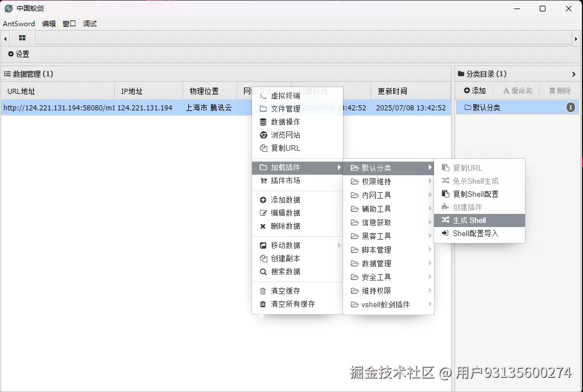Click the browser icon beside 浏览网站

[x=263, y=135]
